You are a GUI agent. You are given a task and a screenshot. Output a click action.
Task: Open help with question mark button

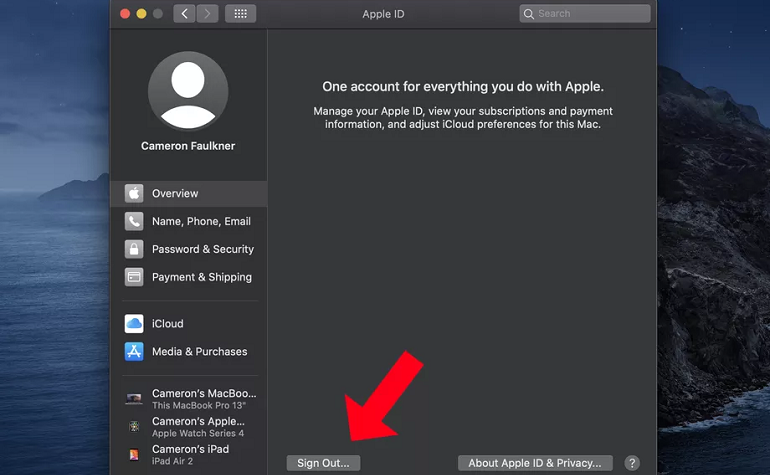point(632,463)
